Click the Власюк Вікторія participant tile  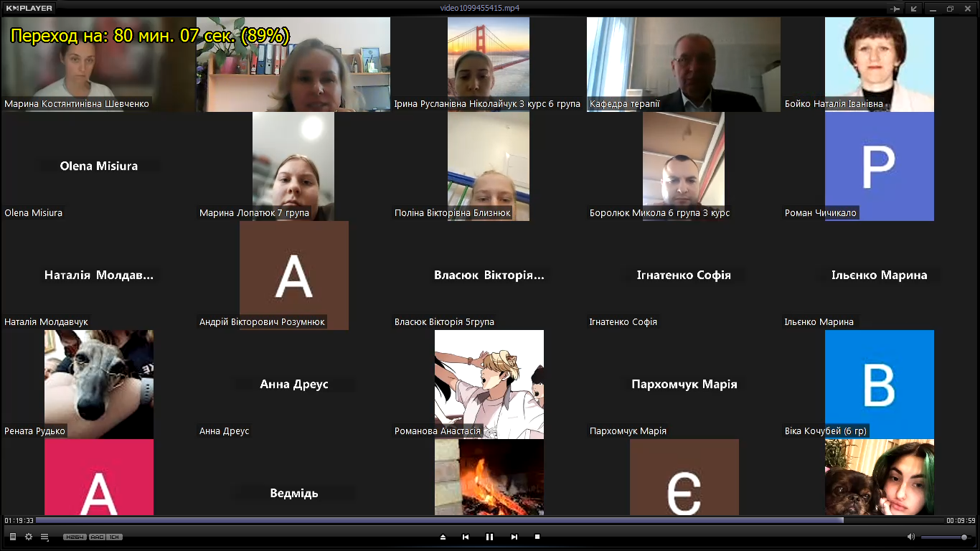click(x=489, y=275)
